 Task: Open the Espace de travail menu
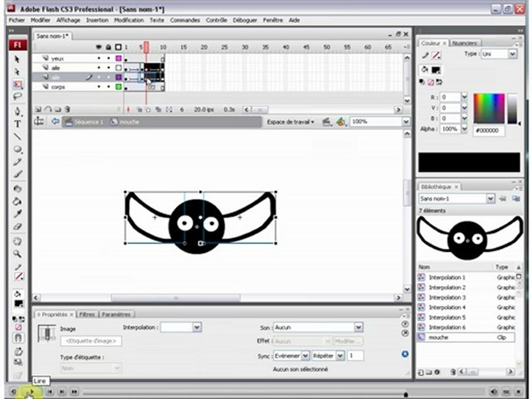[290, 122]
